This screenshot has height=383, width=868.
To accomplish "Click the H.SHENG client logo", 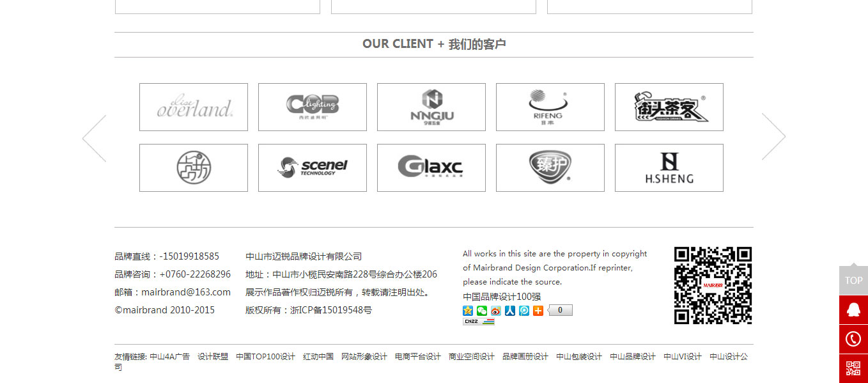I will tap(669, 168).
